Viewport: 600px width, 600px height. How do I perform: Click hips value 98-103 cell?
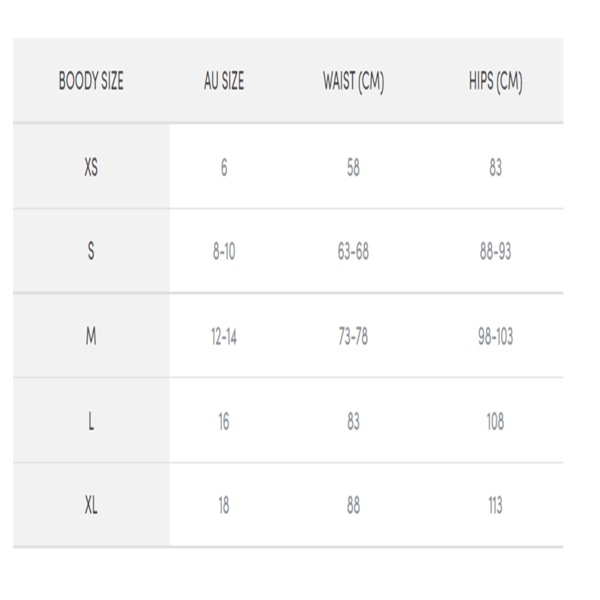(496, 337)
